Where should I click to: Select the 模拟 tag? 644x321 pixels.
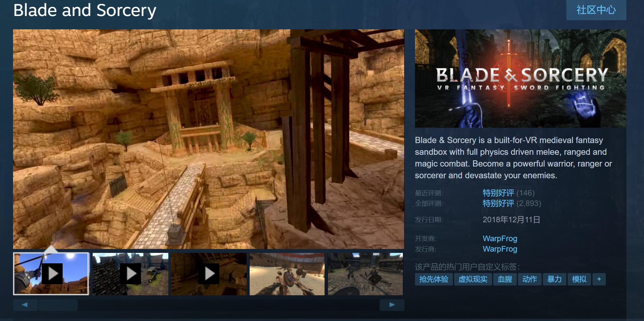[579, 279]
